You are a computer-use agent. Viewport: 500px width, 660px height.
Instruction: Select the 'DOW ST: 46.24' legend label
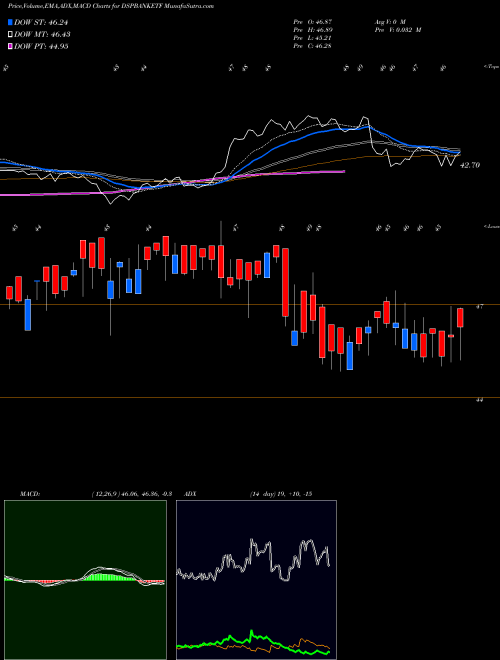pyautogui.click(x=41, y=22)
